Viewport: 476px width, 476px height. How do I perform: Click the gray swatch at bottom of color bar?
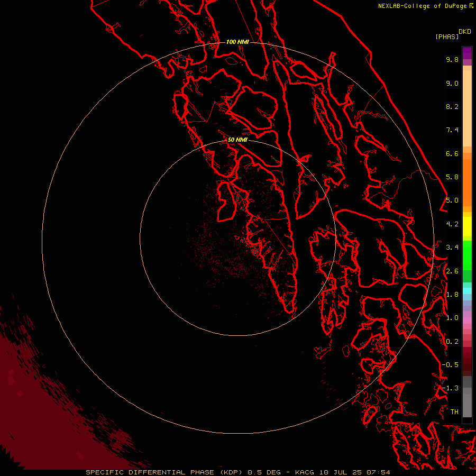point(467,405)
